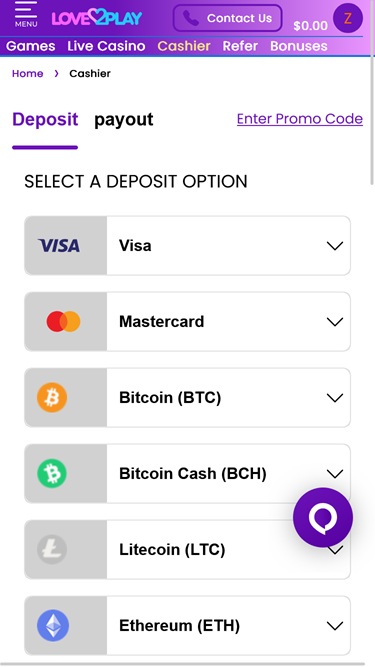This screenshot has height=667, width=375.
Task: Open the Live Casino menu item
Action: (106, 46)
